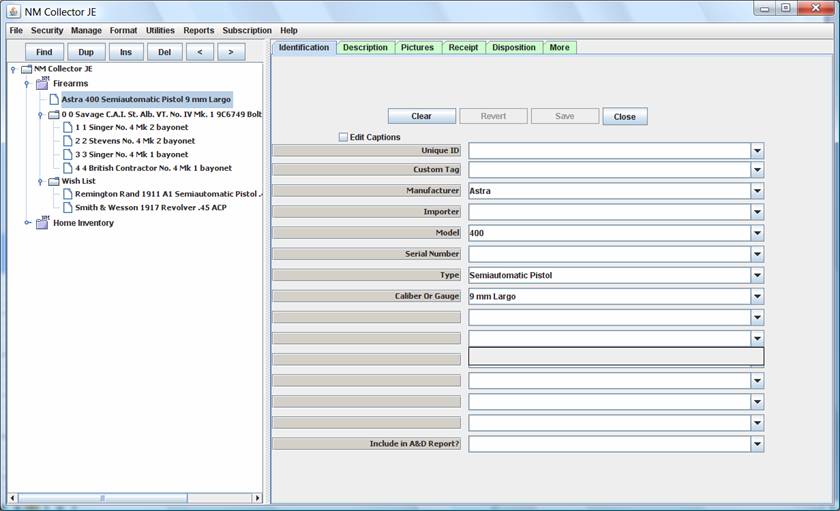Open the Reports menu

click(x=198, y=31)
